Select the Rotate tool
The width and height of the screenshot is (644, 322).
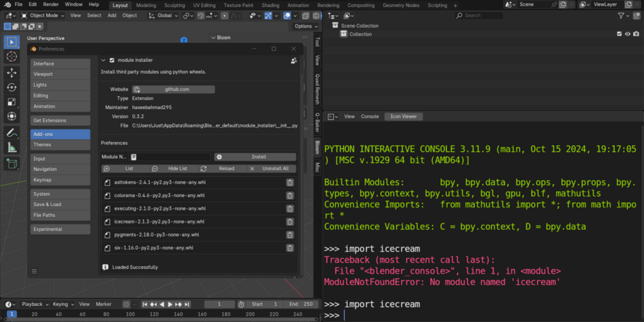pos(12,87)
